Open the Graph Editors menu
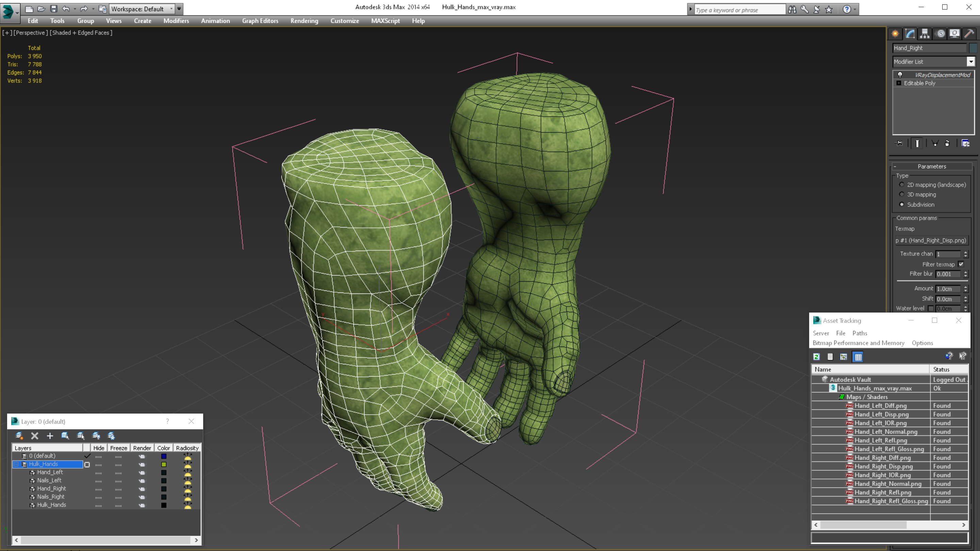Image resolution: width=980 pixels, height=551 pixels. [260, 21]
